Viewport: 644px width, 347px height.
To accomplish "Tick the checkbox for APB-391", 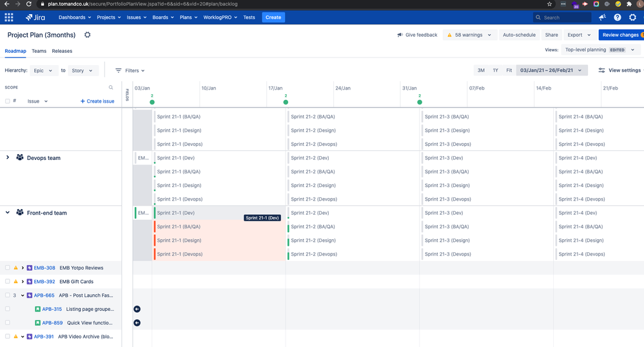I will [x=7, y=336].
